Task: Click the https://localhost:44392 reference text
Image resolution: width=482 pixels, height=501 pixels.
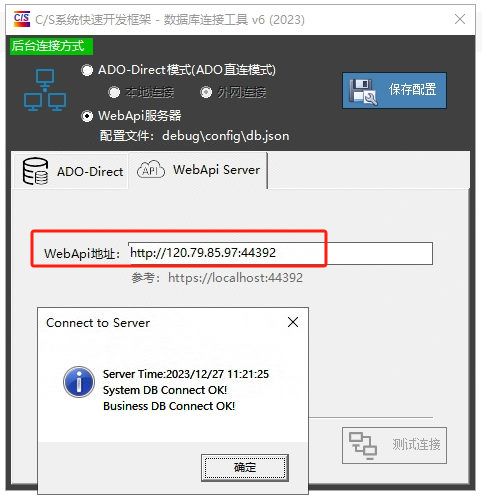Action: (235, 278)
